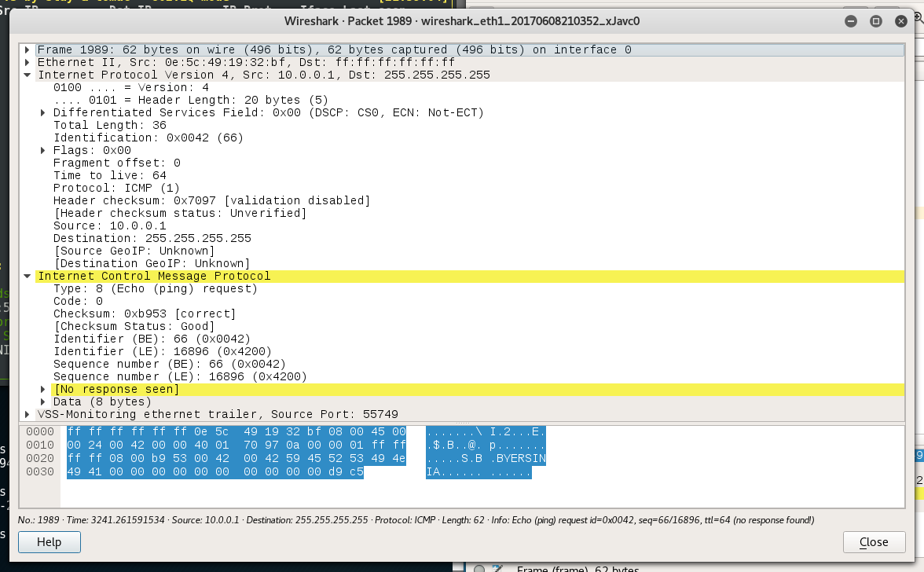
Task: Close the Packet 1989 window via title bar
Action: pyautogui.click(x=901, y=21)
